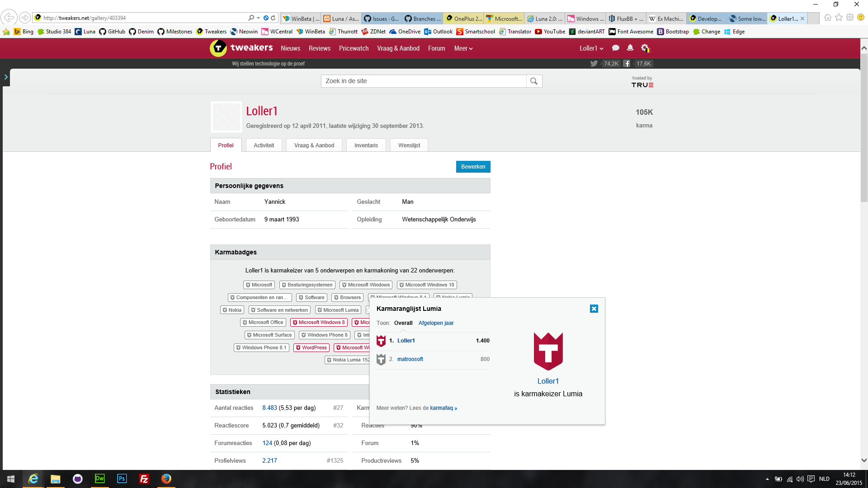Image resolution: width=868 pixels, height=488 pixels.
Task: Switch to the Vraag & Aanbod profile tab
Action: [314, 145]
